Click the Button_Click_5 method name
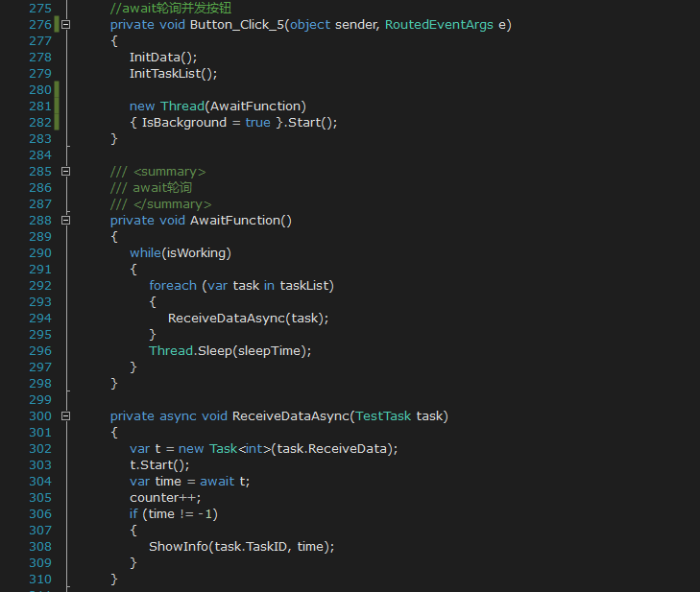This screenshot has height=592, width=700. pyautogui.click(x=237, y=25)
